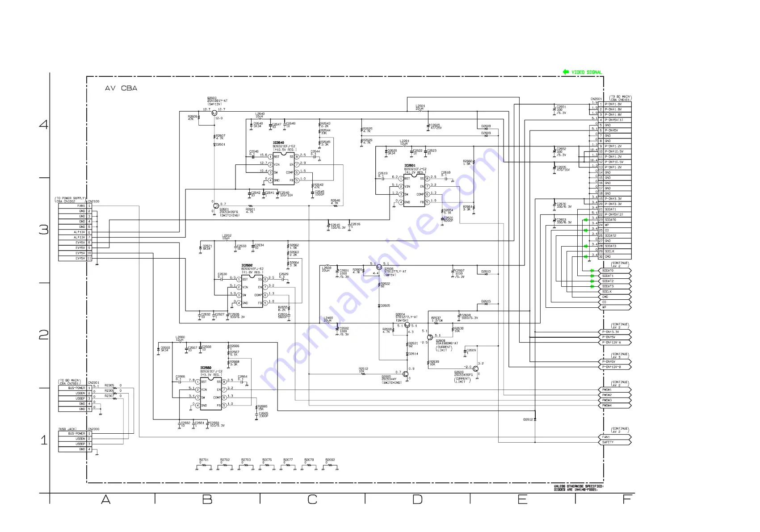
Task: Click the Q2604 transistor symbol
Action: (407, 325)
